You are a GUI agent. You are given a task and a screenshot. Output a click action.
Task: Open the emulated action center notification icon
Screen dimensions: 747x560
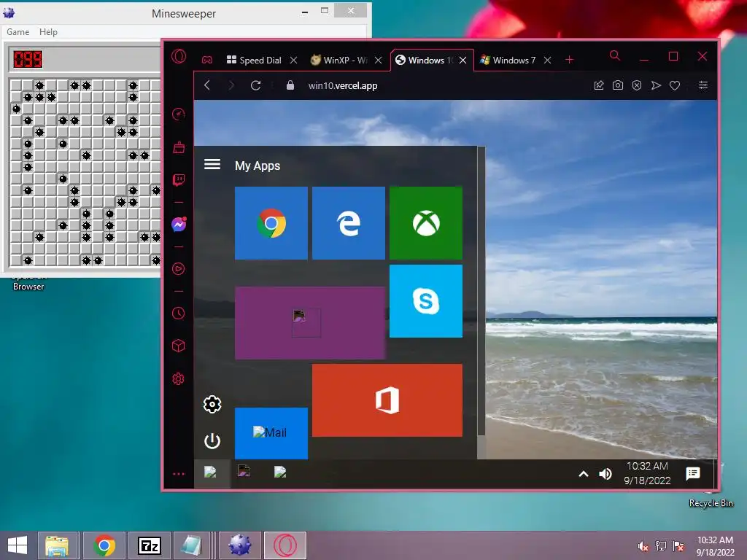coord(693,473)
